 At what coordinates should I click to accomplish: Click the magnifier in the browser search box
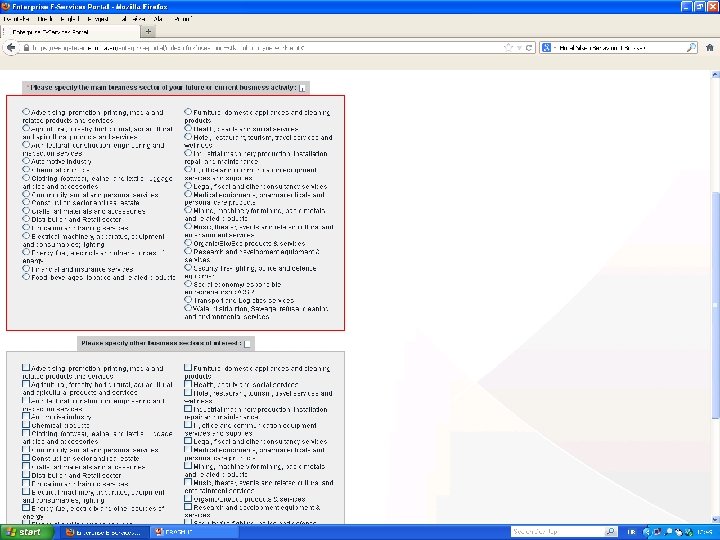[x=691, y=47]
